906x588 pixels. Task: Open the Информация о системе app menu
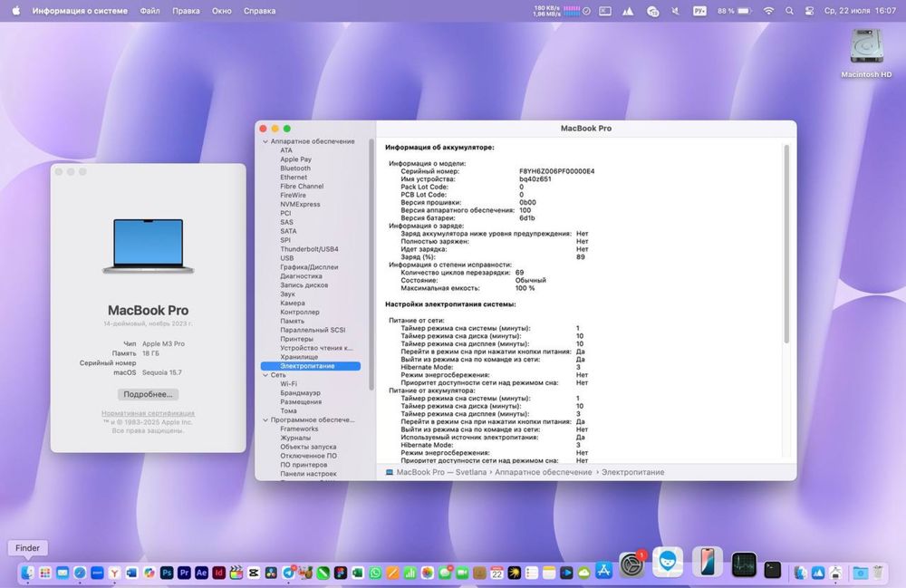[x=80, y=10]
